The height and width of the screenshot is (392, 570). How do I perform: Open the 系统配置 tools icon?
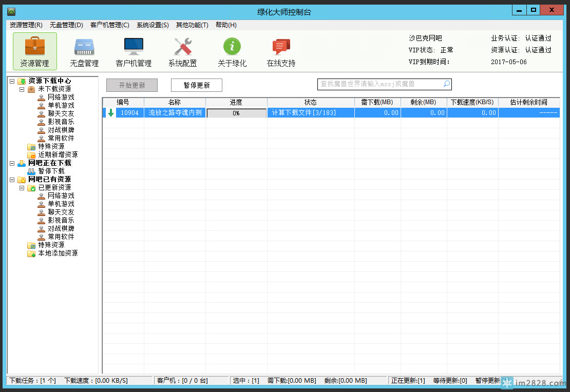pos(182,47)
